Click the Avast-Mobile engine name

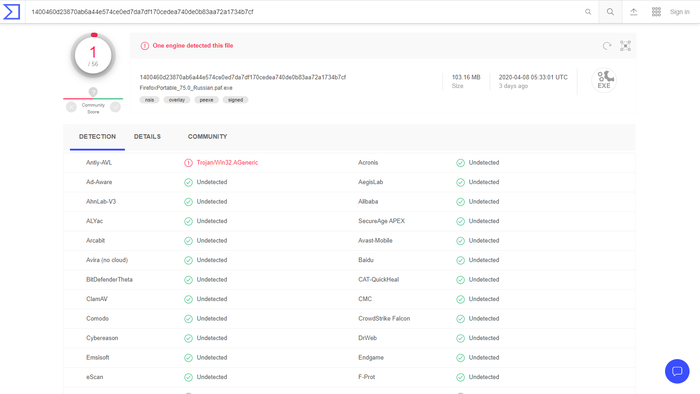click(375, 241)
